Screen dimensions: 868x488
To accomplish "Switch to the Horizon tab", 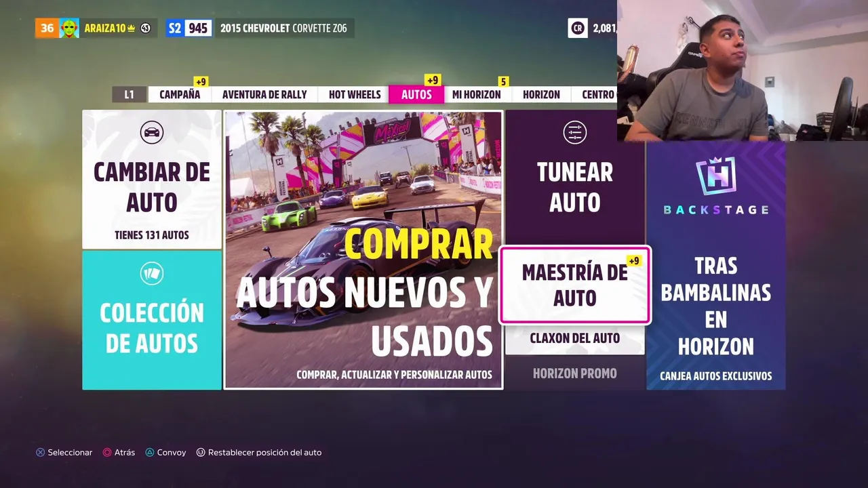I will click(541, 95).
